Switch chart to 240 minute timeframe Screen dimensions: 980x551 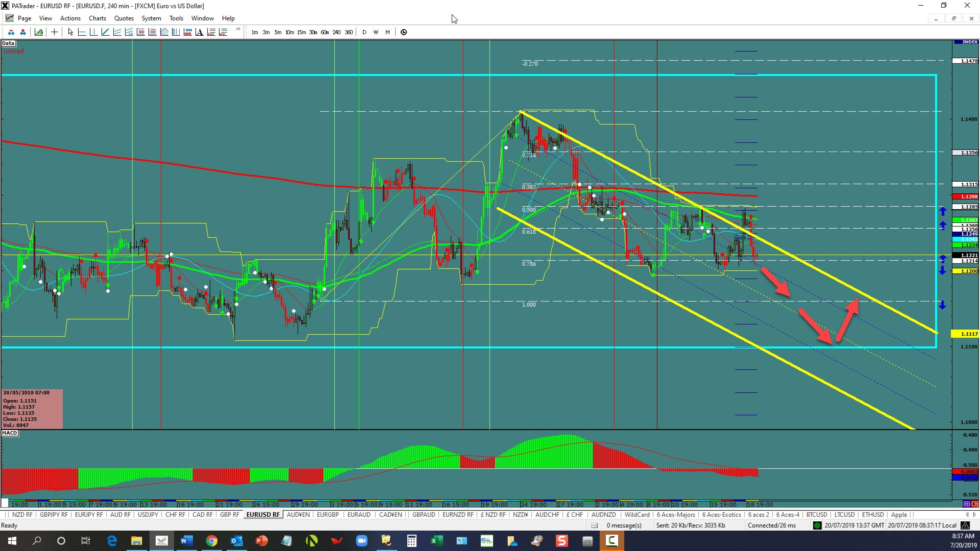tap(337, 32)
